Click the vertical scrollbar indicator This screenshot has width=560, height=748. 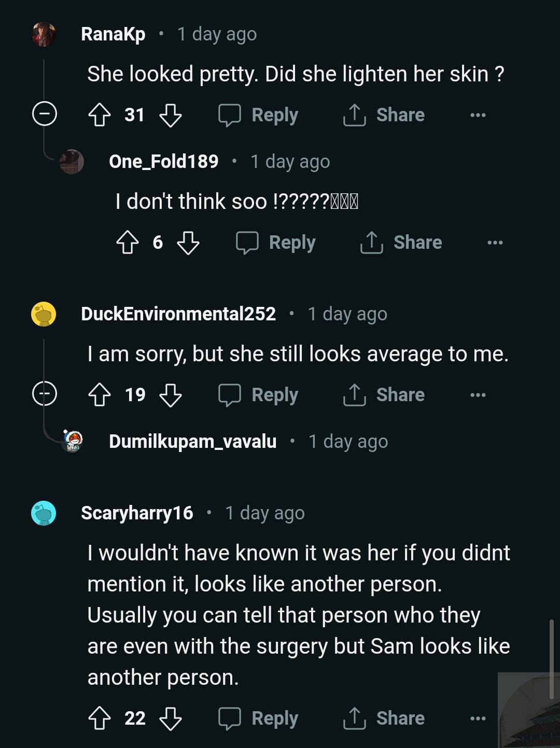point(552,659)
